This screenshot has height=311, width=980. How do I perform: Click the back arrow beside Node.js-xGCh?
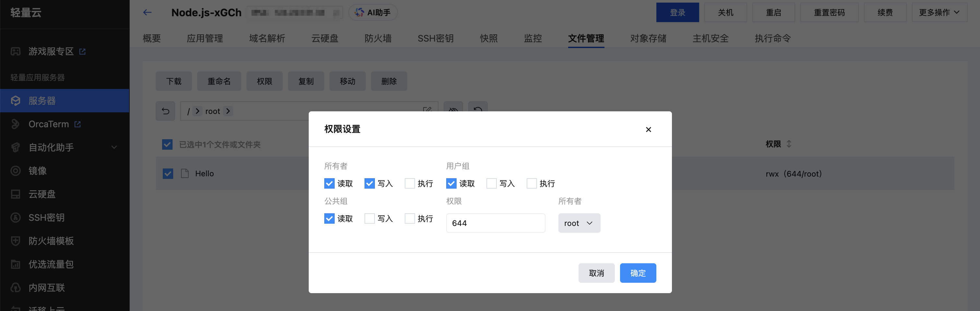(x=147, y=13)
